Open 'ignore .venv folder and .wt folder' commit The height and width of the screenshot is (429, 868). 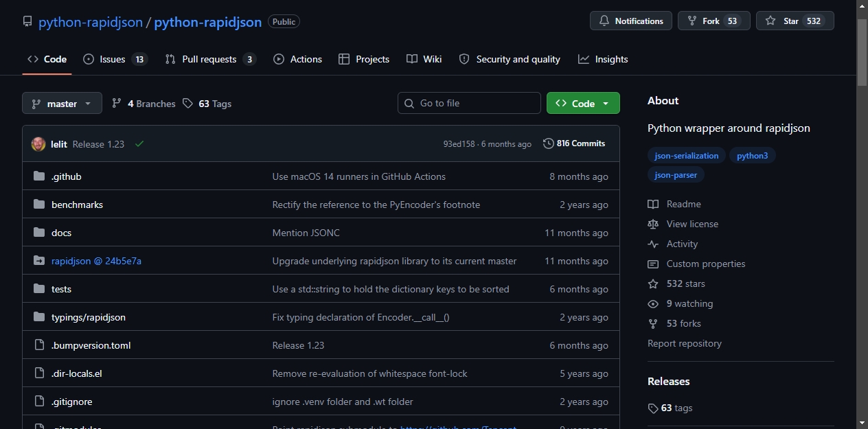coord(343,402)
